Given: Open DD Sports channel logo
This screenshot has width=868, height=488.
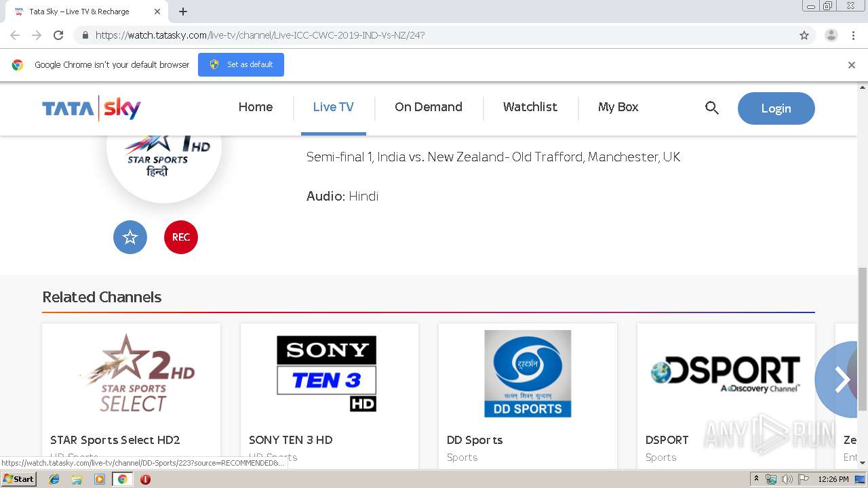Looking at the screenshot, I should coord(528,373).
